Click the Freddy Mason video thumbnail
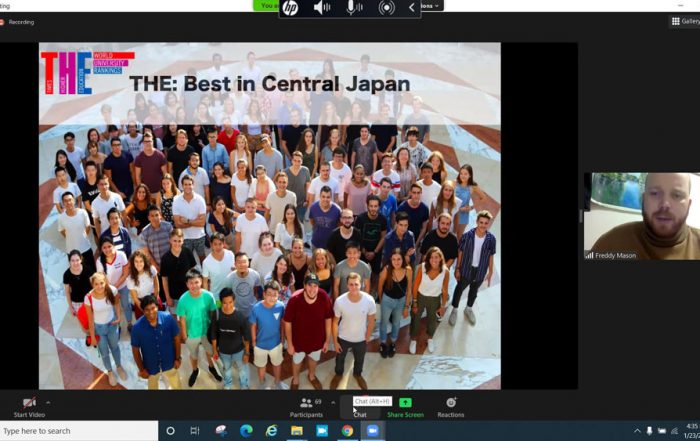 (642, 216)
